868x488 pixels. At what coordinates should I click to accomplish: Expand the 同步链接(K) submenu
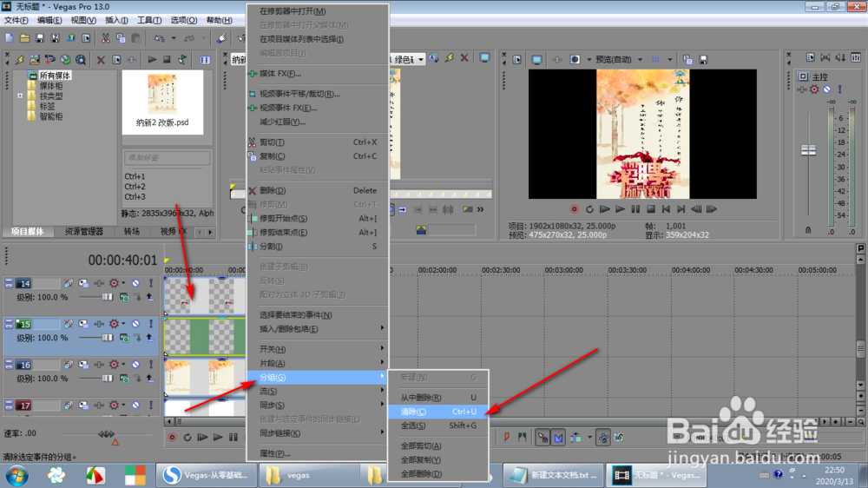tap(317, 433)
